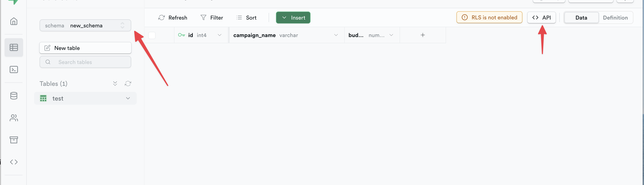This screenshot has width=644, height=185.
Task: Select the checkbox to select all rows
Action: pyautogui.click(x=152, y=35)
